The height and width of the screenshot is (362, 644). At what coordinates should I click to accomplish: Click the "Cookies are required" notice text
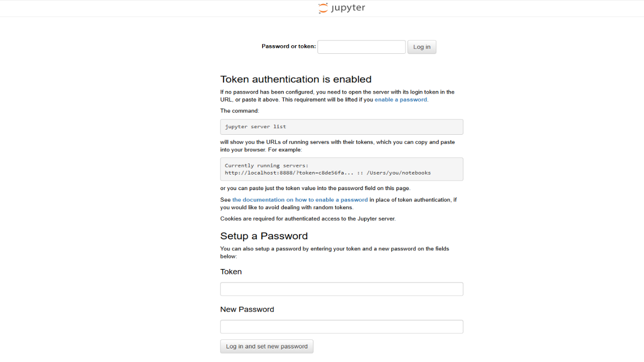click(308, 219)
